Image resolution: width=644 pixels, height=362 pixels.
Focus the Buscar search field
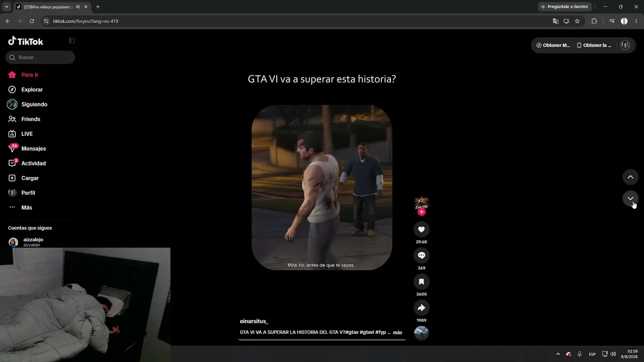tap(40, 57)
